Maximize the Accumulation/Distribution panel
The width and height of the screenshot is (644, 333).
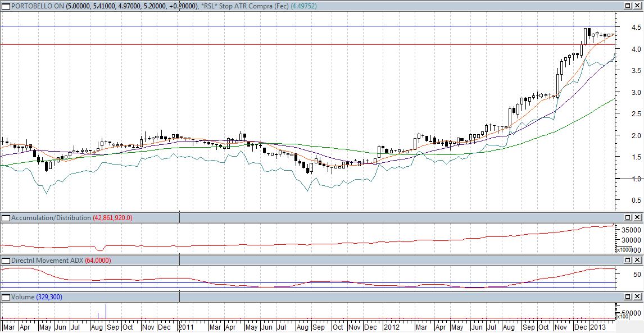(x=628, y=217)
